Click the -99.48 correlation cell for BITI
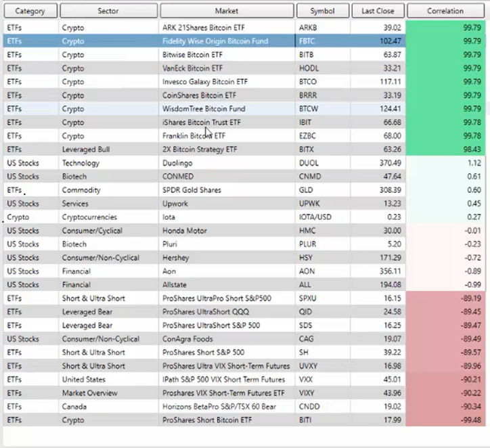Image resolution: width=490 pixels, height=448 pixels. point(447,420)
